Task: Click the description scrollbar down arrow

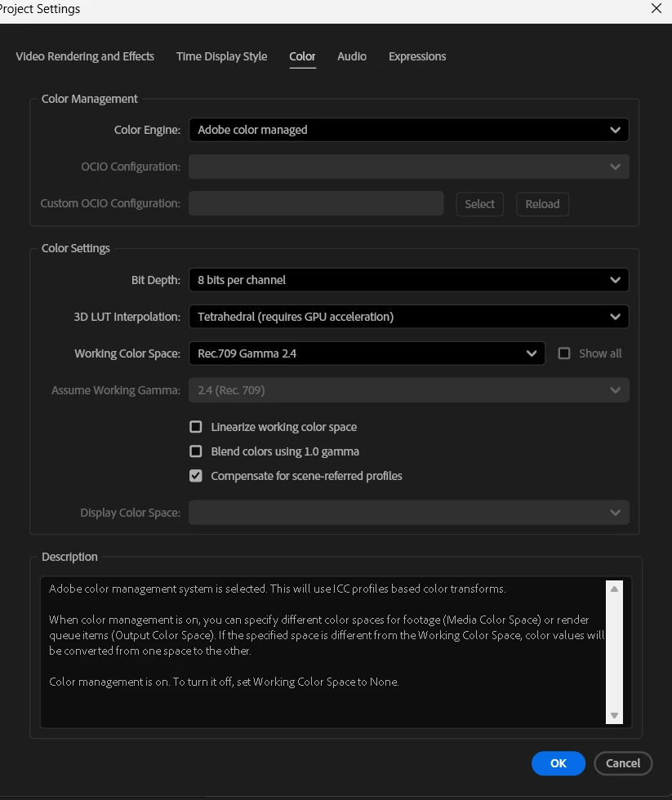Action: (614, 715)
